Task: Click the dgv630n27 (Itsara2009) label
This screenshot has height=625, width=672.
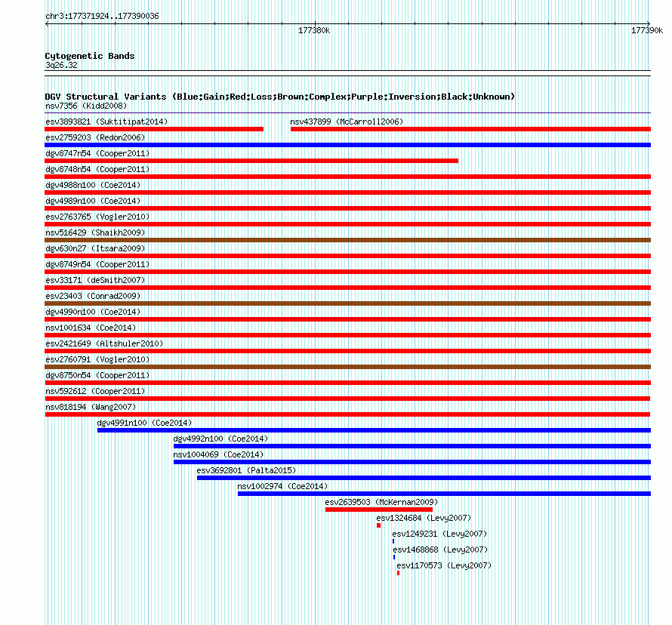Action: [x=95, y=248]
